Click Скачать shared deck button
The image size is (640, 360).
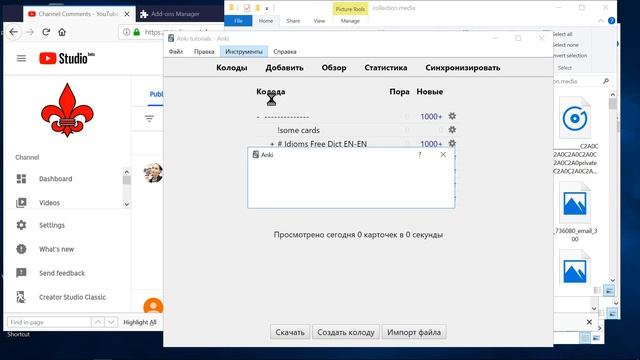click(x=290, y=332)
